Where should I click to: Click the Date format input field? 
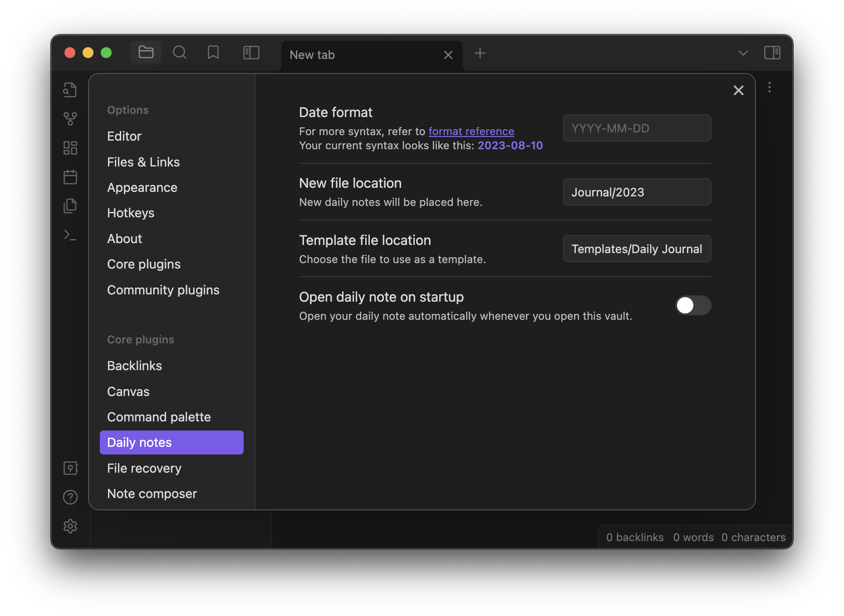(x=637, y=128)
